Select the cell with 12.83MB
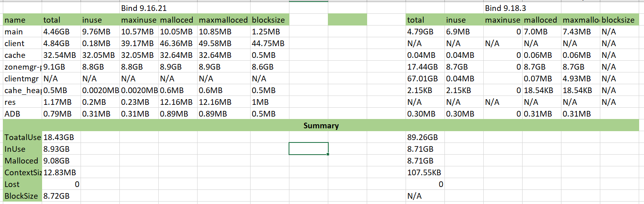This screenshot has height=204, width=644. coord(61,172)
